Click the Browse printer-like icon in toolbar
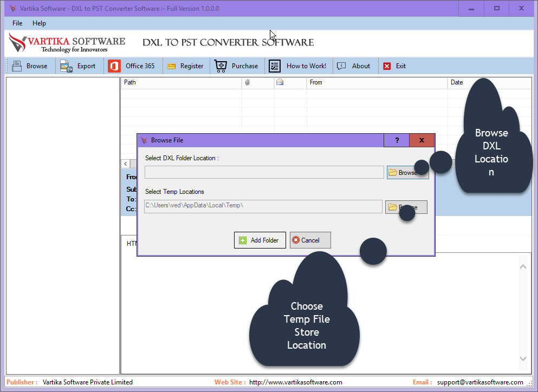Image resolution: width=538 pixels, height=392 pixels. 16,66
